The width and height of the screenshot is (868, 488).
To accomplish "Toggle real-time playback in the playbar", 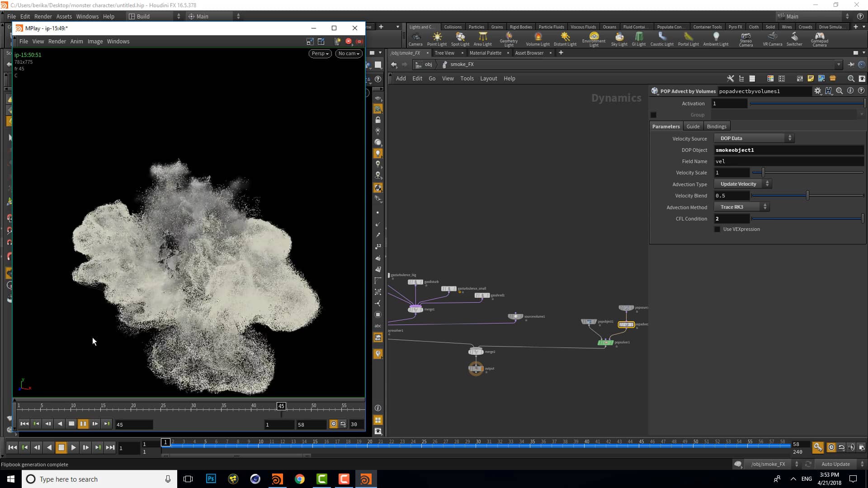I will pos(831,447).
